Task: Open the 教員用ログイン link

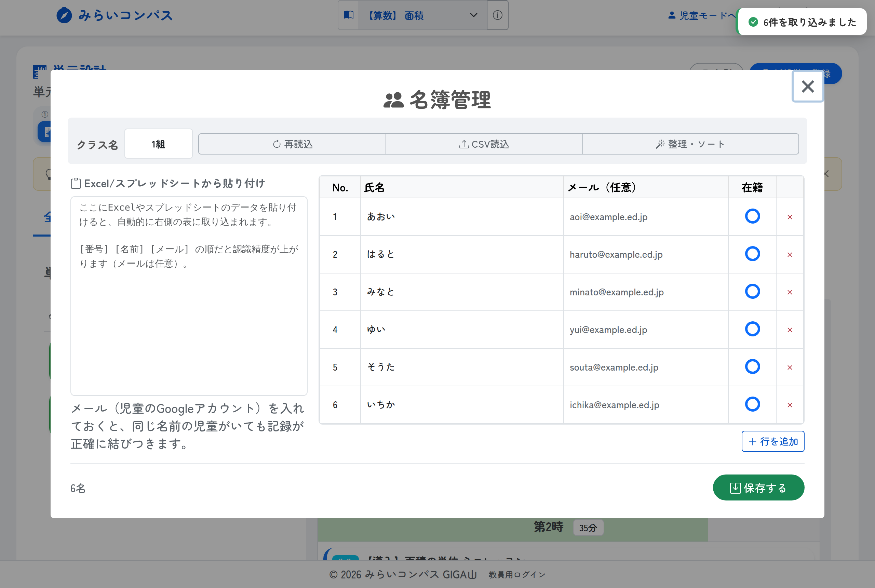Action: click(x=517, y=575)
